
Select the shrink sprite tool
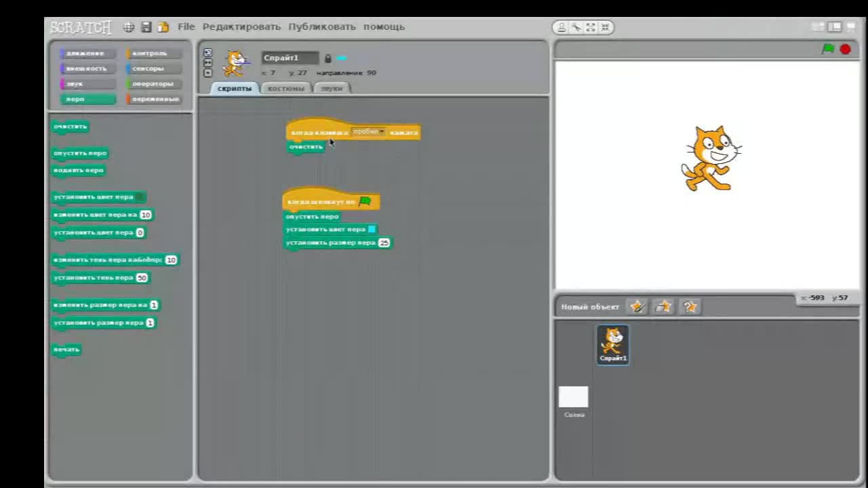click(x=605, y=28)
